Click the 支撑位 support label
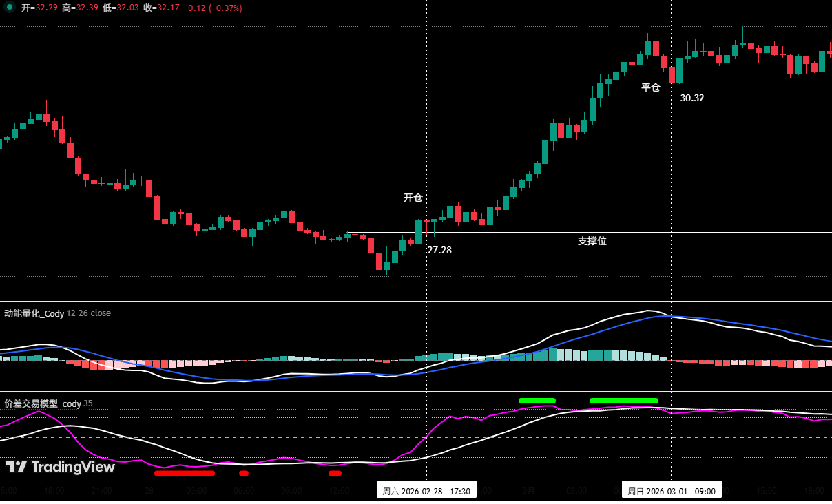The width and height of the screenshot is (832, 504). (592, 241)
